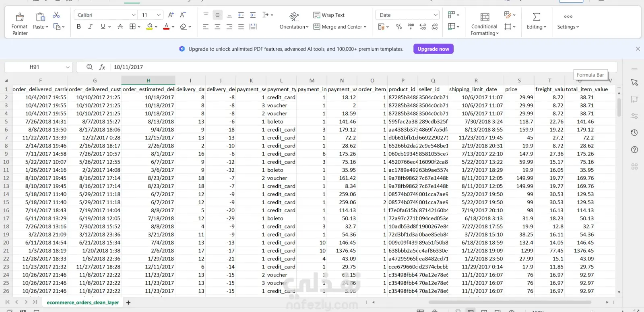This screenshot has width=644, height=312.
Task: Apply yellow fill highlight color
Action: (x=150, y=27)
